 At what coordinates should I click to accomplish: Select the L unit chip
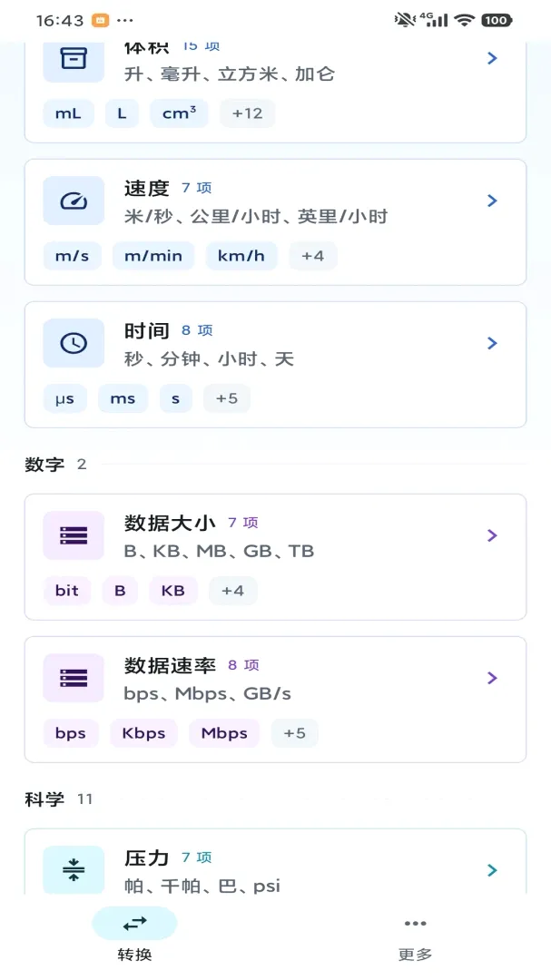tap(122, 113)
